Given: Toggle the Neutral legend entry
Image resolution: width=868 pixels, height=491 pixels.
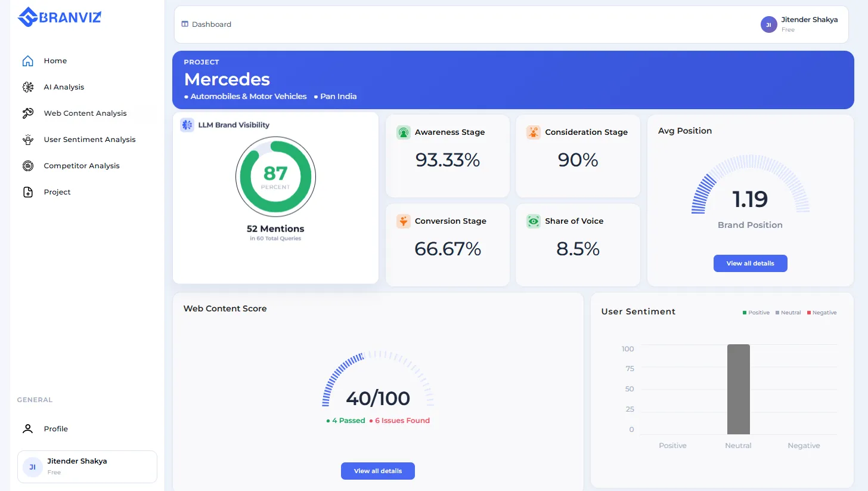Looking at the screenshot, I should pos(788,313).
